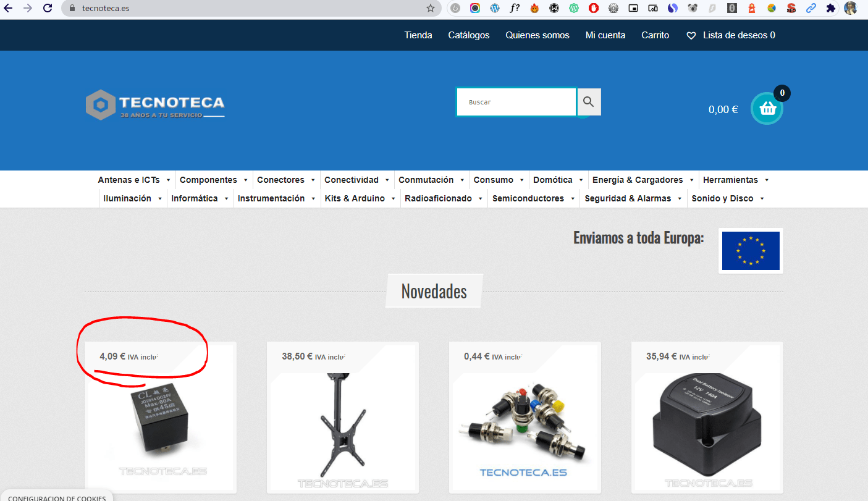Expand the Conmutación category menu

(x=432, y=180)
